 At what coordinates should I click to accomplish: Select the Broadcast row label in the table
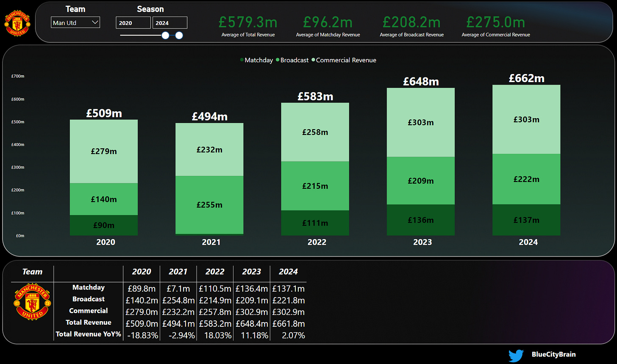[88, 299]
